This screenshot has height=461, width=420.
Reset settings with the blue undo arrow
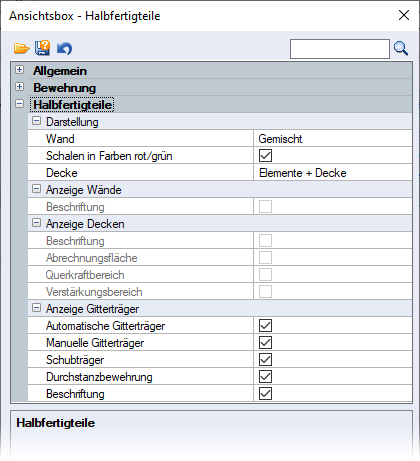tap(64, 49)
